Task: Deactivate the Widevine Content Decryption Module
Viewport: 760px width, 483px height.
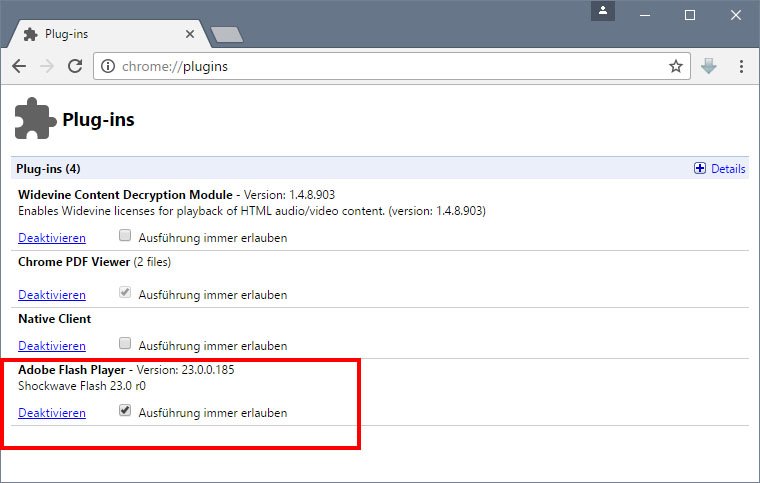Action: click(52, 238)
